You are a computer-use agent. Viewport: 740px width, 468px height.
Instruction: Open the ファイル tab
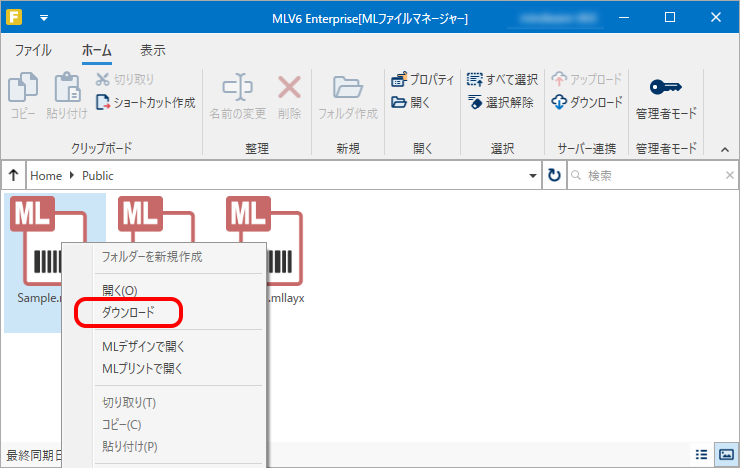(x=33, y=50)
